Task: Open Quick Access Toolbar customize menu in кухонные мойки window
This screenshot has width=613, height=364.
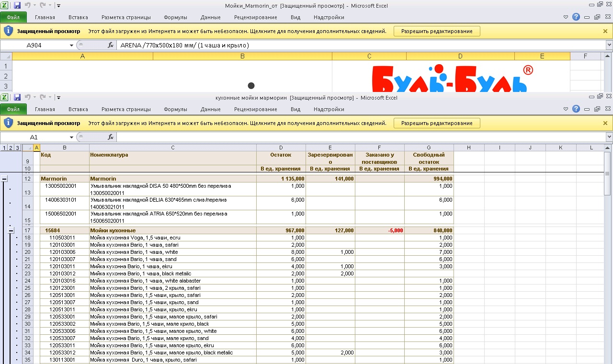Action: [58, 97]
